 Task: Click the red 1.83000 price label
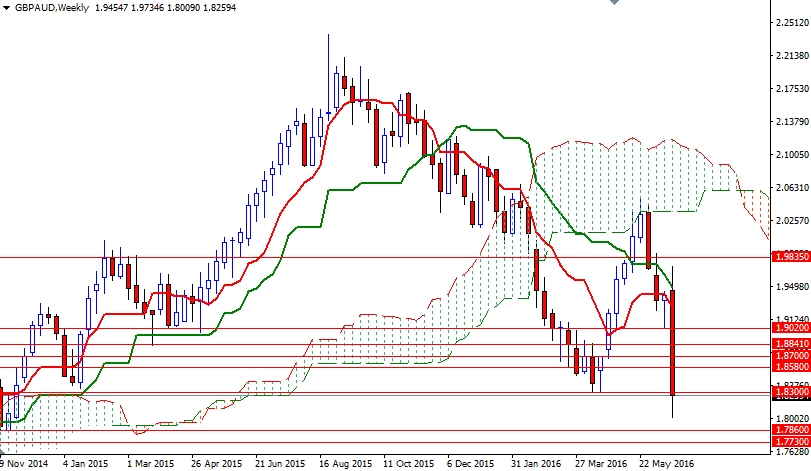click(x=791, y=394)
